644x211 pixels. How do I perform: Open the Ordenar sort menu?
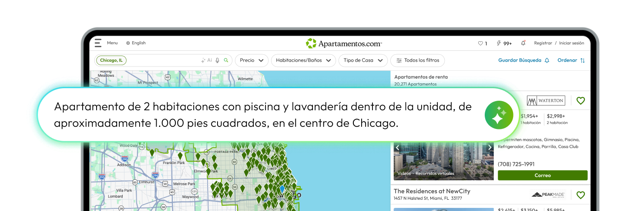571,60
